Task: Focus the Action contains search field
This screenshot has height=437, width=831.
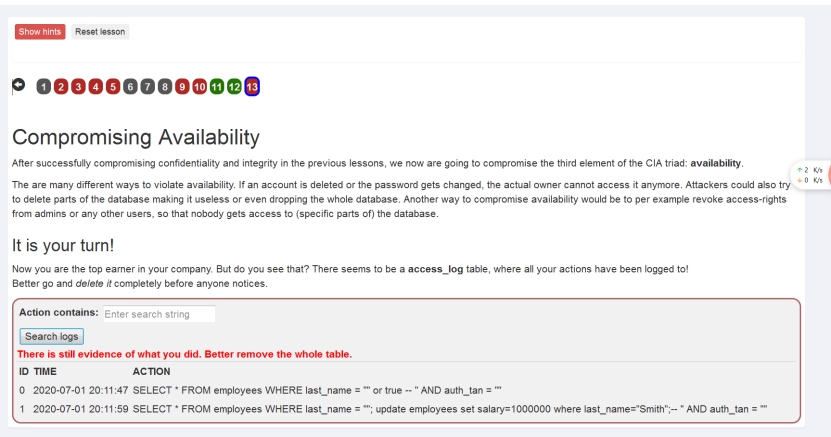Action: tap(160, 314)
